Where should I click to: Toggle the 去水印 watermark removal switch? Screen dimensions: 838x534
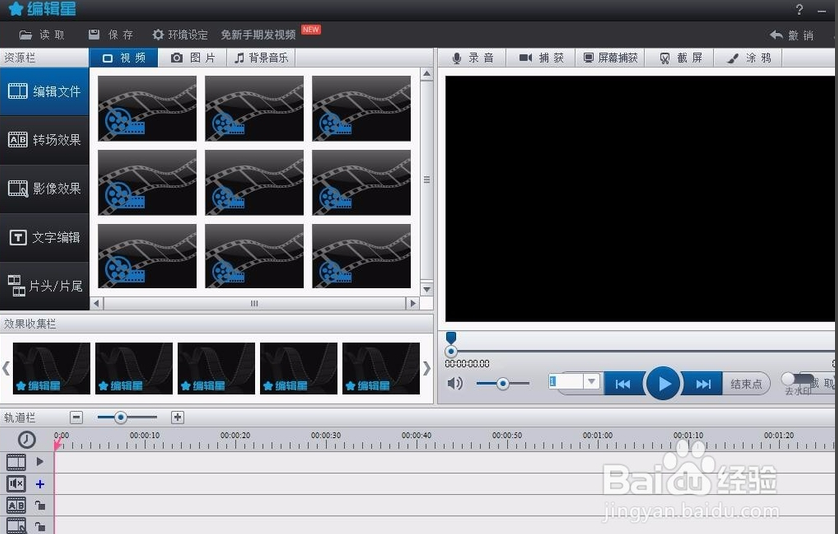pos(797,380)
